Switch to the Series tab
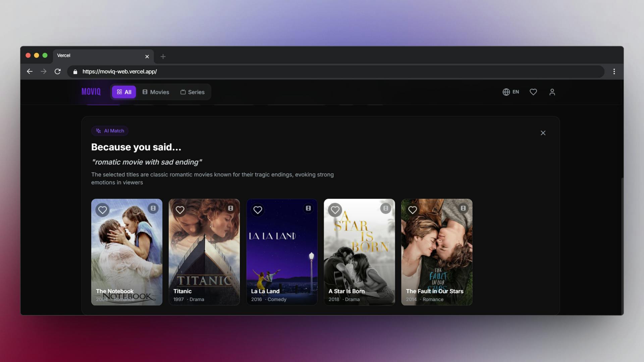 (192, 92)
